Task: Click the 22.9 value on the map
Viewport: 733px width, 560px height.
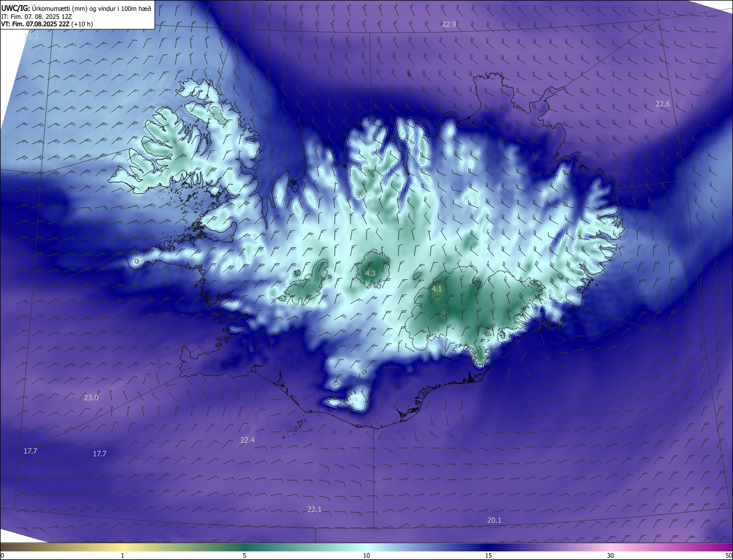Action: (x=449, y=24)
